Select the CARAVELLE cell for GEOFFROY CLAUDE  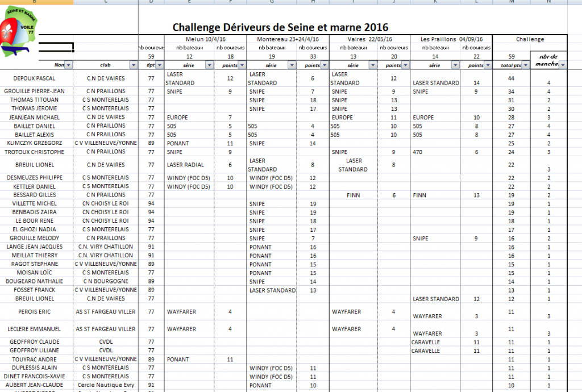tap(435, 342)
